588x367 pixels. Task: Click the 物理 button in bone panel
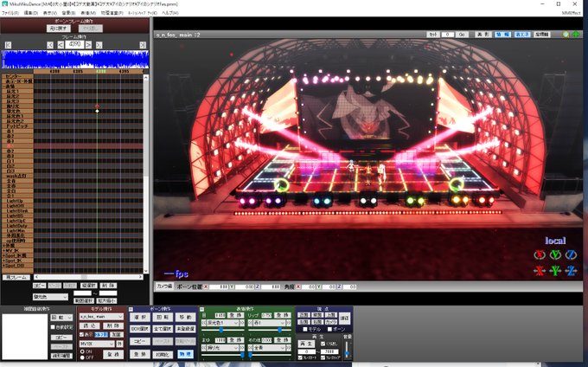click(185, 354)
